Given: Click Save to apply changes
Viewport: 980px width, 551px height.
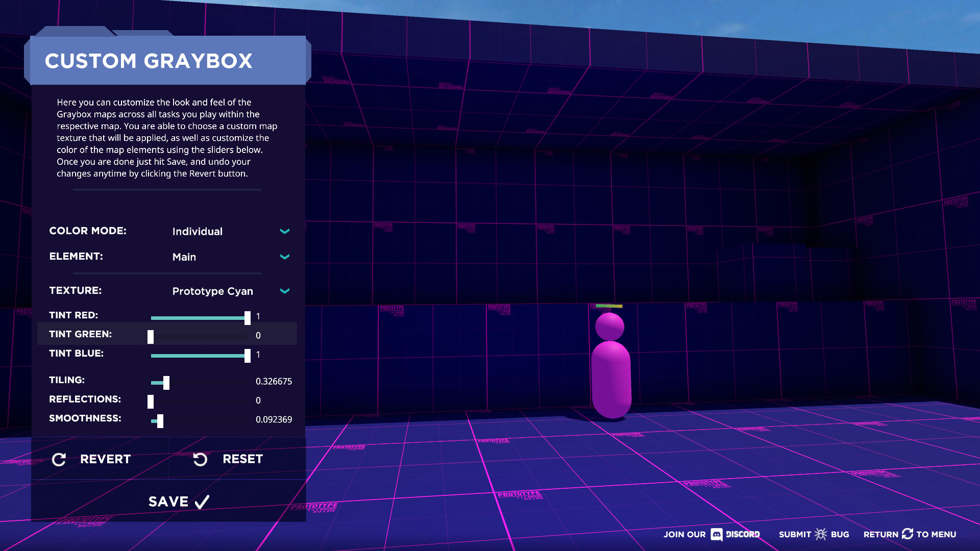Looking at the screenshot, I should pos(168,502).
